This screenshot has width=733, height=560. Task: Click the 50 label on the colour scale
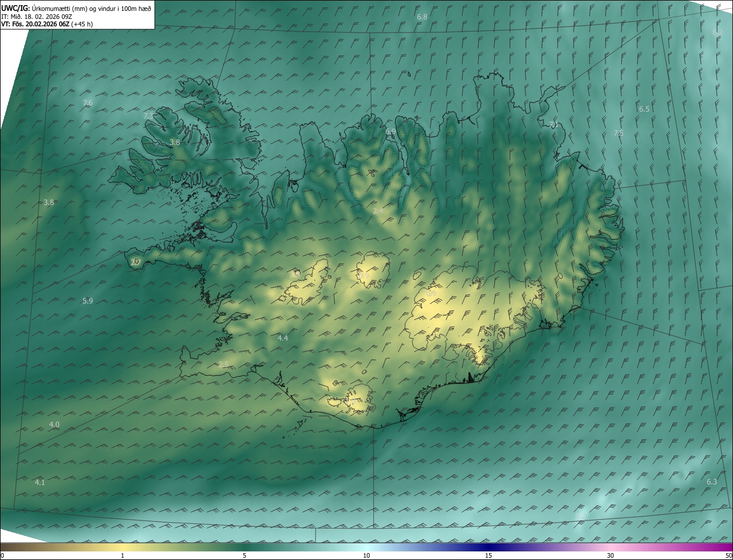click(x=728, y=556)
